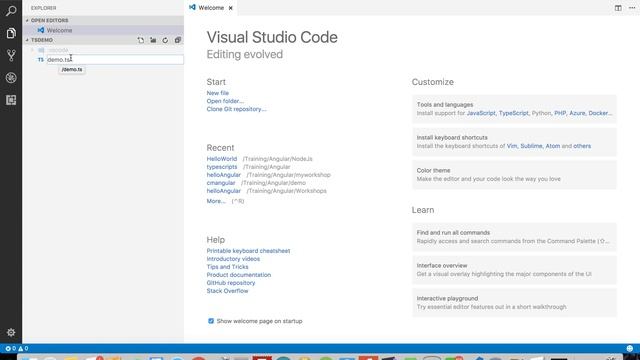Image resolution: width=640 pixels, height=360 pixels.
Task: Click the Split Editor icon
Action: 618,8
